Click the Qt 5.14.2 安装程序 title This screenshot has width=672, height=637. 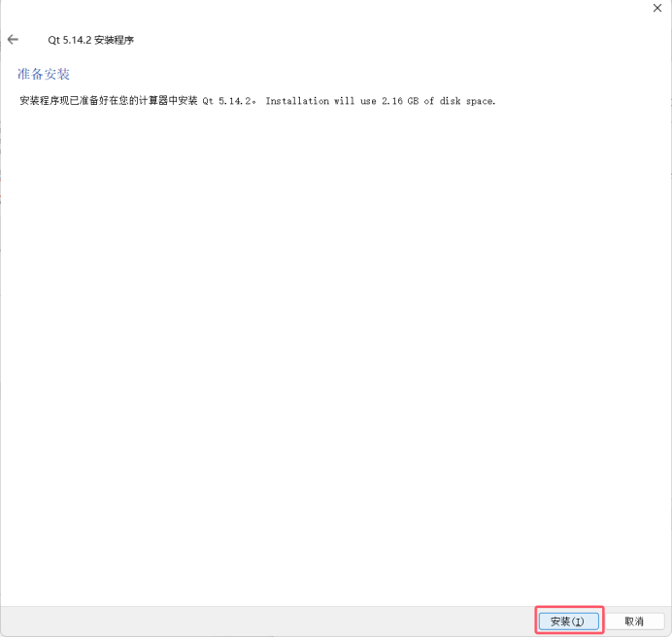91,40
